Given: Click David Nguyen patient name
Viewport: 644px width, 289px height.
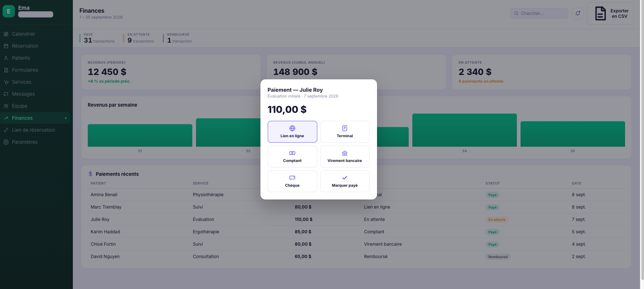Looking at the screenshot, I should click(105, 257).
